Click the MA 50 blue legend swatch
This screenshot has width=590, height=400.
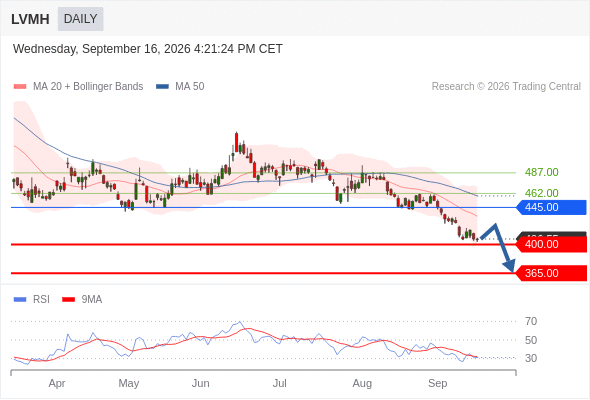pos(163,87)
